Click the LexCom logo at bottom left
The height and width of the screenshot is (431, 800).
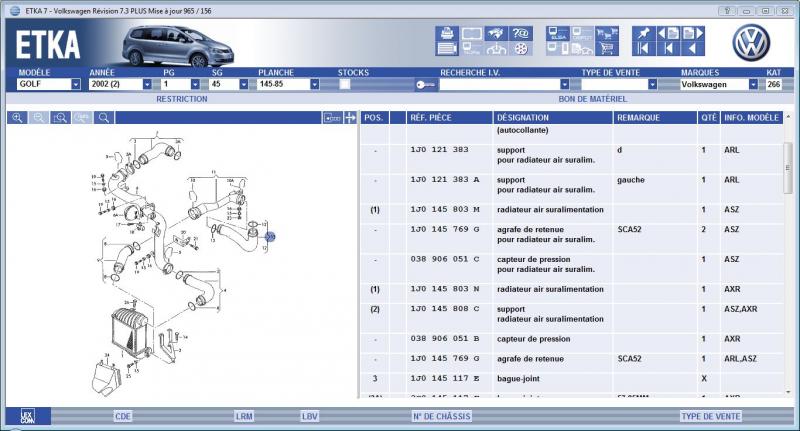coord(28,416)
